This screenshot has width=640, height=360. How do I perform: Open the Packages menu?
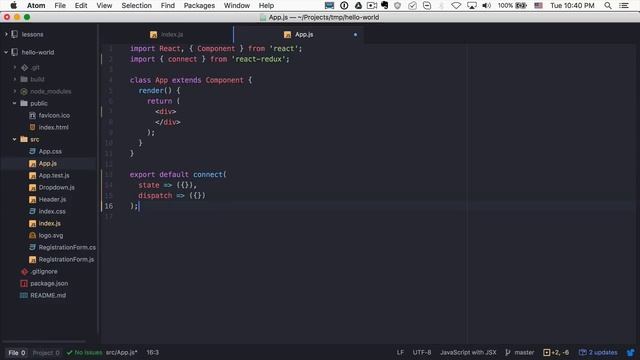[x=199, y=5]
